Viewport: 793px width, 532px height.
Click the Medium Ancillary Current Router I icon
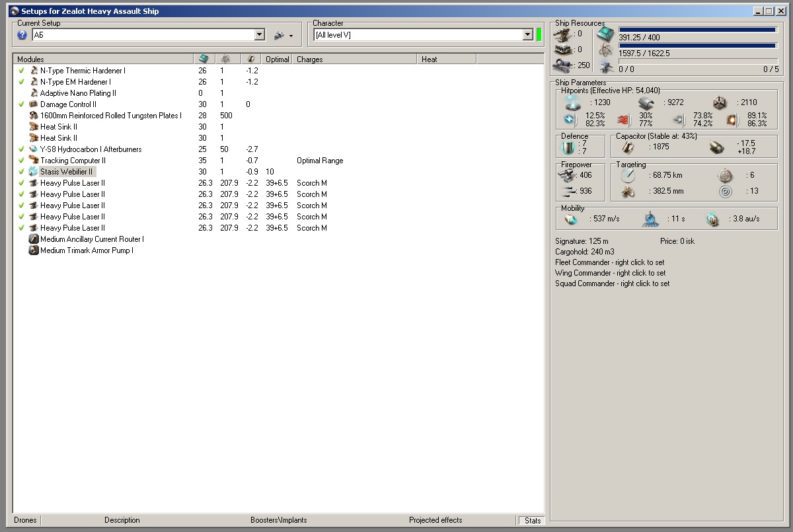click(34, 239)
